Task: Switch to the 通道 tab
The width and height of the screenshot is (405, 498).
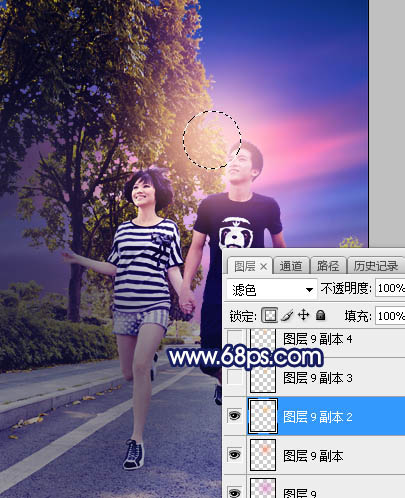Action: tap(291, 266)
